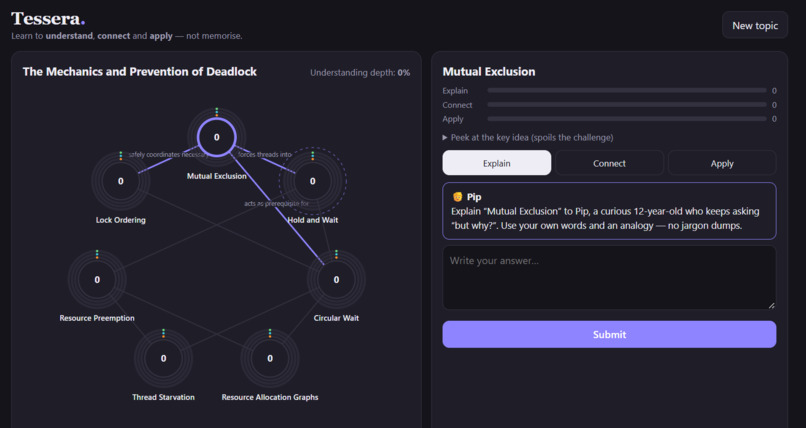Click the 'Understanding depth: 0%' text
This screenshot has width=806, height=428.
pos(360,73)
